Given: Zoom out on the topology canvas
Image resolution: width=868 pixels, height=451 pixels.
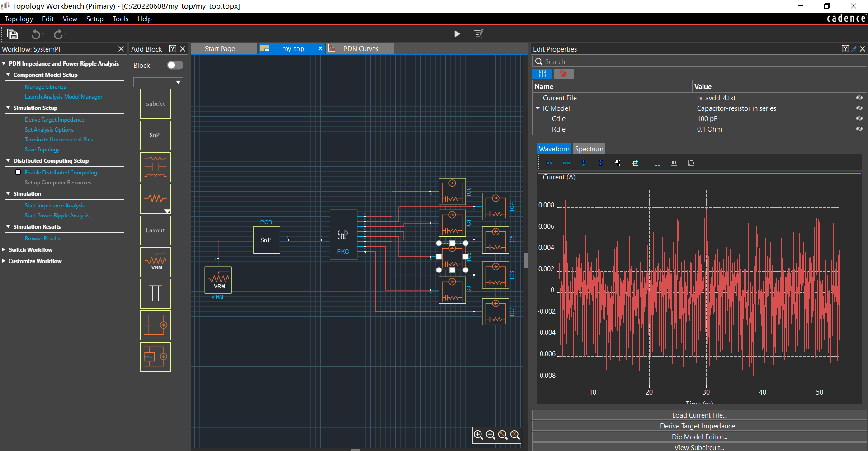Looking at the screenshot, I should click(x=491, y=435).
